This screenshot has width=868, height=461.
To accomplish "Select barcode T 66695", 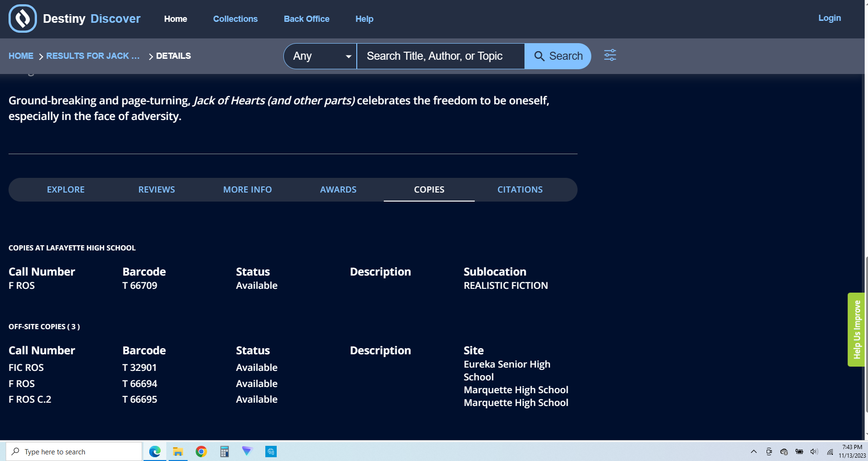I will 140,399.
